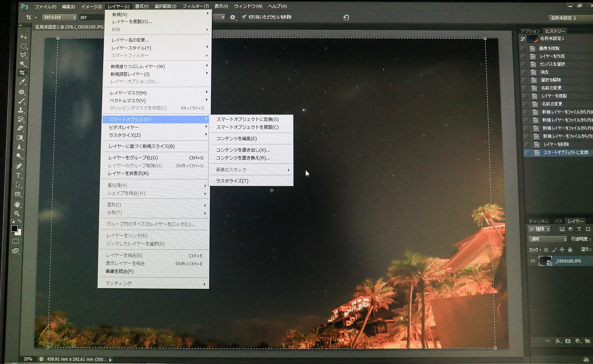
Task: Toggle checkbox next to 画像を複製 action
Action: pyautogui.click(x=523, y=48)
